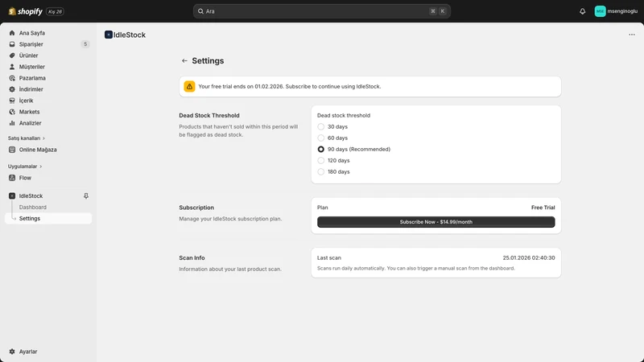Viewport: 644px width, 362px height.
Task: Click the Siparişler inbox icon
Action: [12, 44]
